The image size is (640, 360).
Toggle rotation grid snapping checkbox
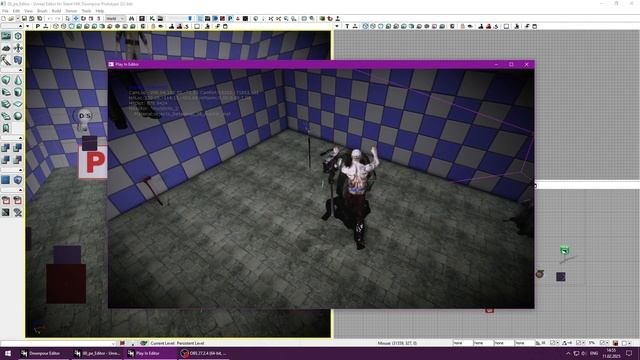click(x=578, y=343)
